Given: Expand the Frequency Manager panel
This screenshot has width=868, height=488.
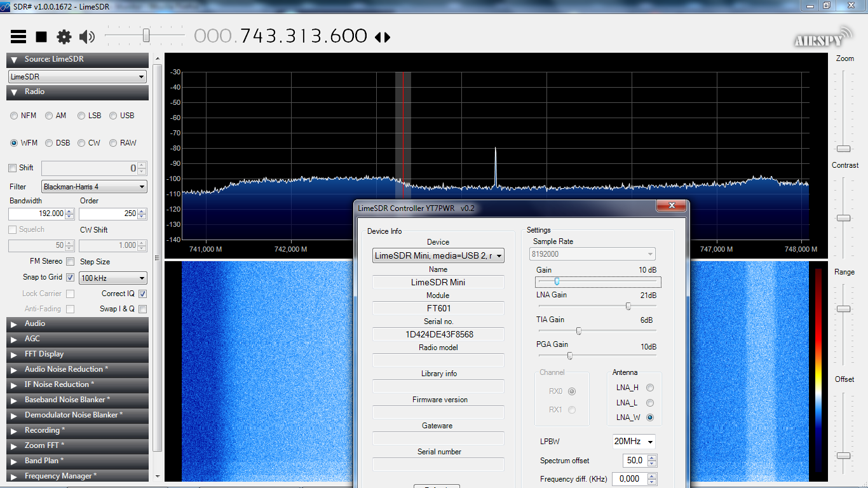Looking at the screenshot, I should pos(14,476).
